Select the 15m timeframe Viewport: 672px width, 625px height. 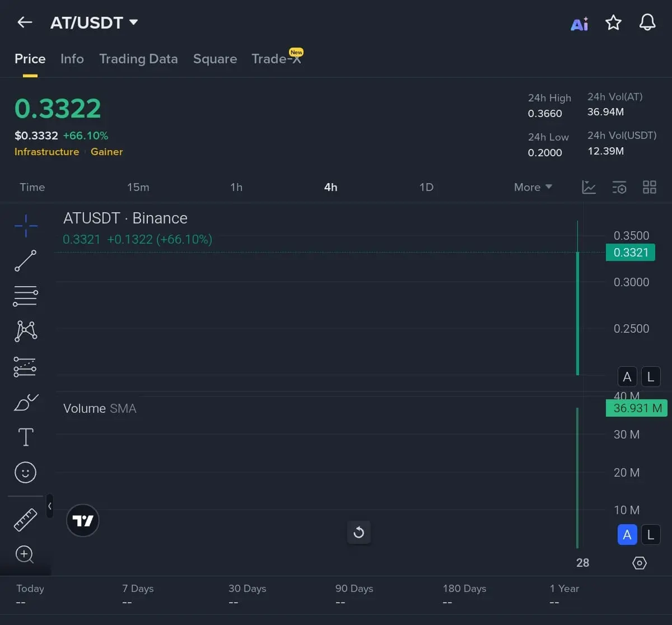coord(138,187)
